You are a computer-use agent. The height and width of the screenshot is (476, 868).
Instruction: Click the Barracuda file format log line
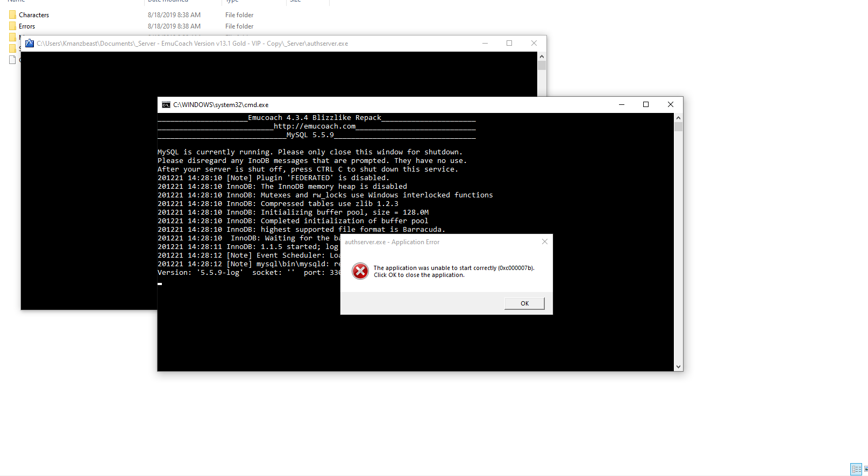point(301,230)
